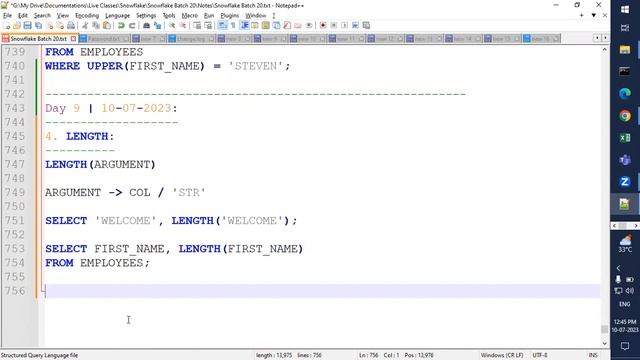Place cursor on '4. LENGTH:' line
Image resolution: width=640 pixels, height=360 pixels.
click(80, 136)
